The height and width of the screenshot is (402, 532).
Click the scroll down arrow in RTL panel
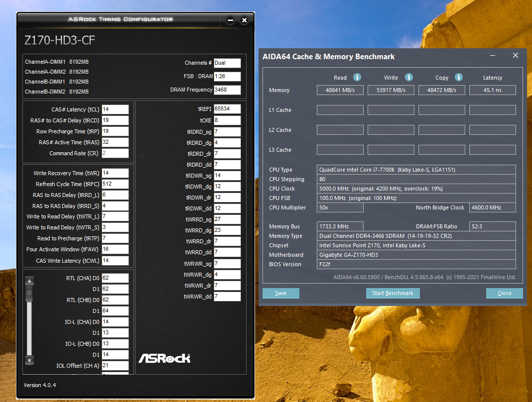[29, 361]
